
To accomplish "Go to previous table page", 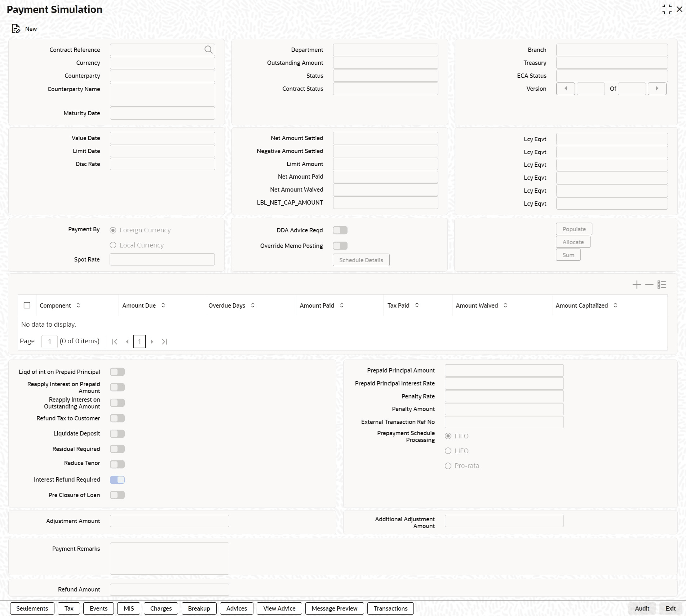I will coord(127,342).
